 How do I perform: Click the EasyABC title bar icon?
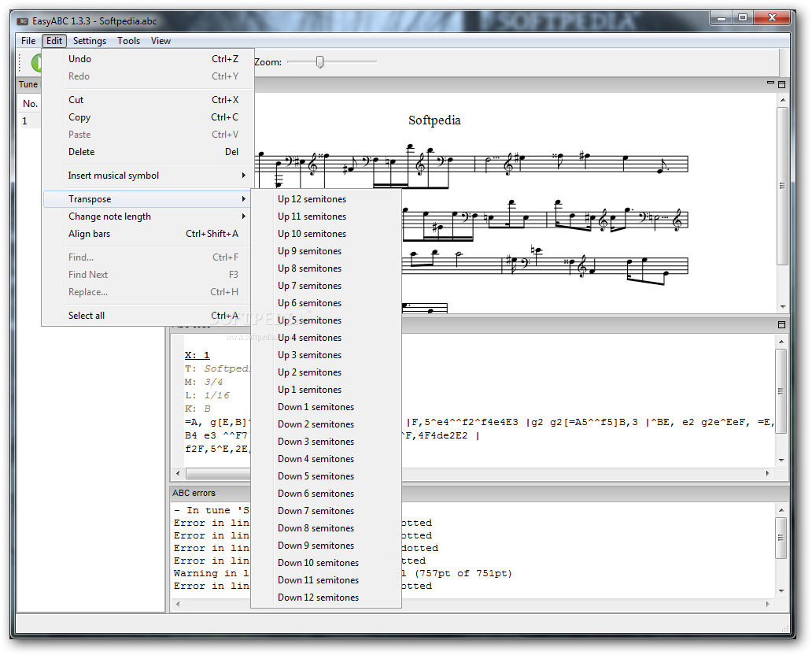pos(22,21)
